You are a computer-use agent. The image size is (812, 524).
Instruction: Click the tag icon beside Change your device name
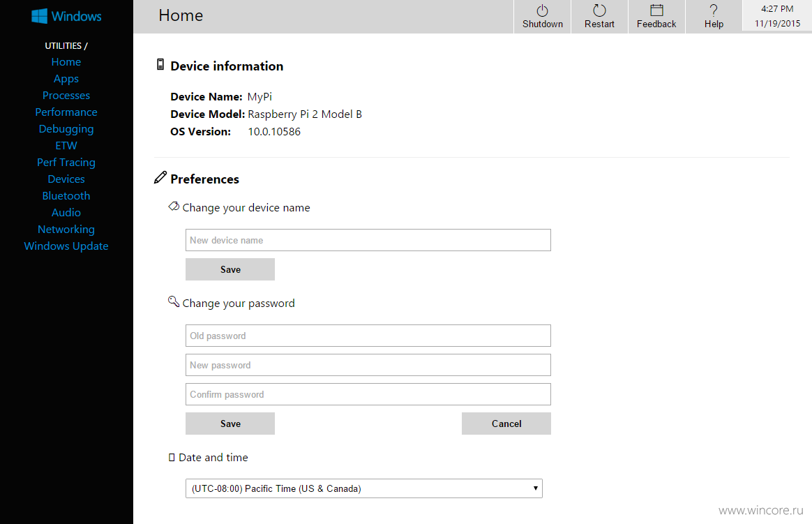pyautogui.click(x=174, y=207)
